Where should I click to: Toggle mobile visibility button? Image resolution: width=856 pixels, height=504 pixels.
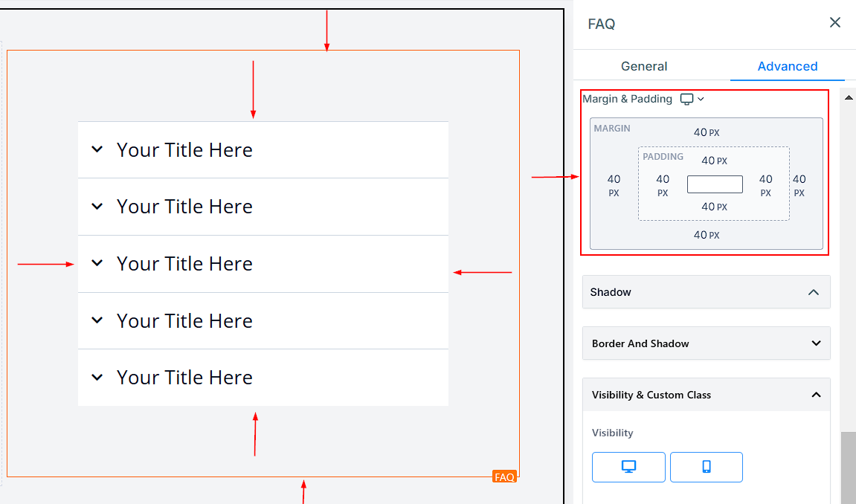click(x=706, y=467)
